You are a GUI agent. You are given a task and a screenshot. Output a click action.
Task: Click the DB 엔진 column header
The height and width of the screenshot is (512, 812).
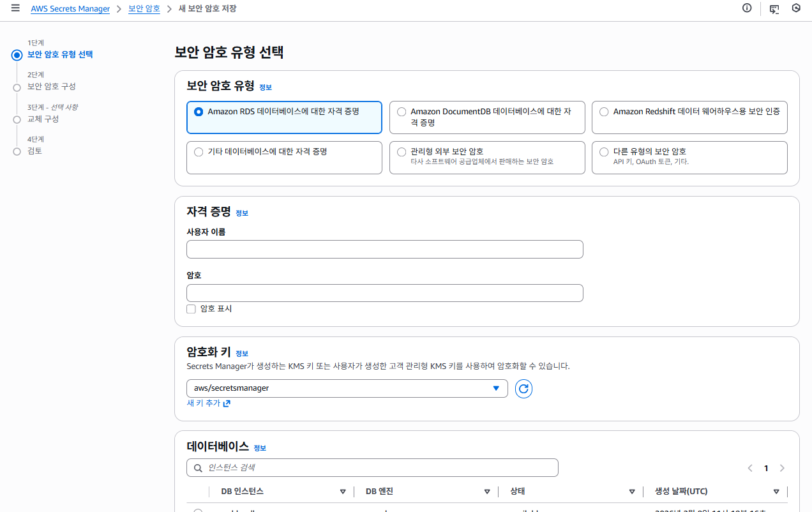coord(379,492)
